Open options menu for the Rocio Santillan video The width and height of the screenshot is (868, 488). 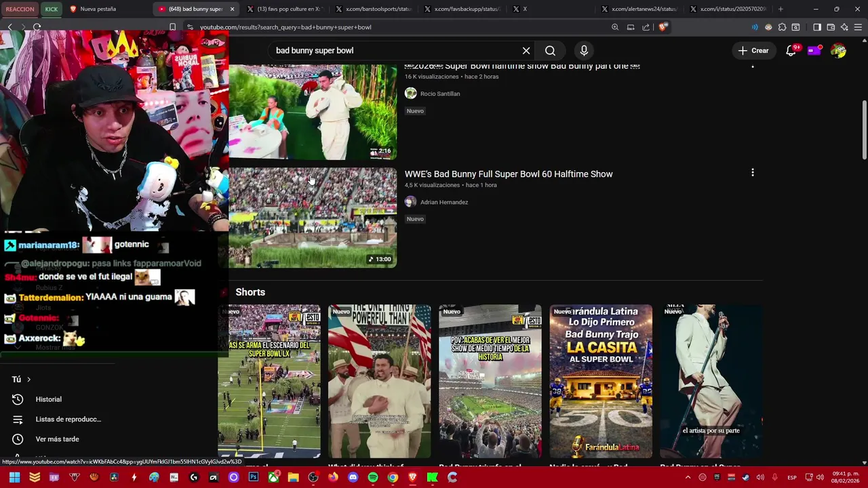(x=752, y=66)
